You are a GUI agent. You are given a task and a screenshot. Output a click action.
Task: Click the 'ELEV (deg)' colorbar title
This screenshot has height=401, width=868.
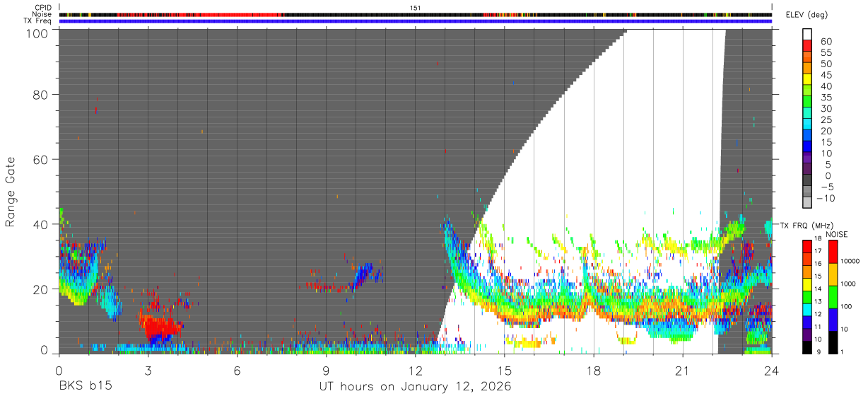click(807, 15)
